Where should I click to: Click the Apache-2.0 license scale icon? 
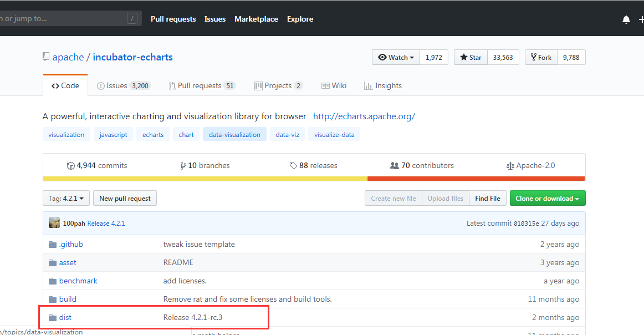tap(510, 166)
